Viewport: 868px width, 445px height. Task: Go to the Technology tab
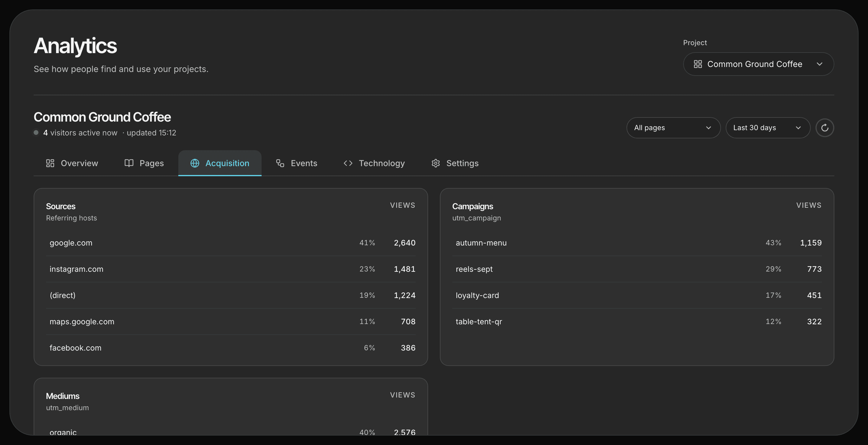coord(374,163)
